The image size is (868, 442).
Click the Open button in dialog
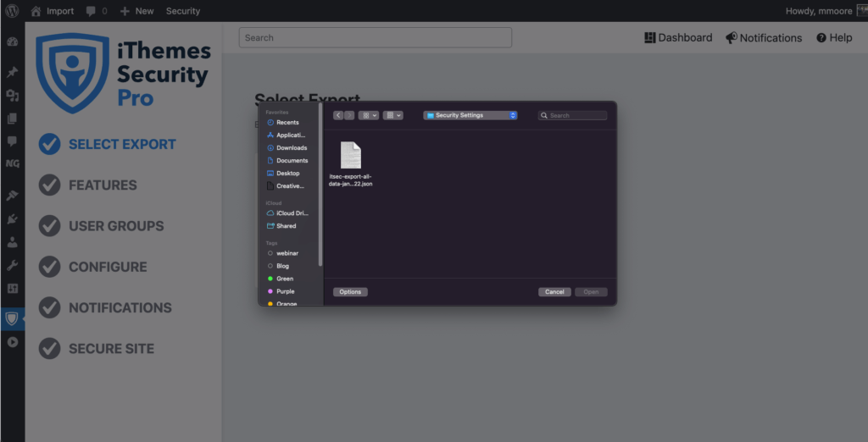pyautogui.click(x=591, y=292)
